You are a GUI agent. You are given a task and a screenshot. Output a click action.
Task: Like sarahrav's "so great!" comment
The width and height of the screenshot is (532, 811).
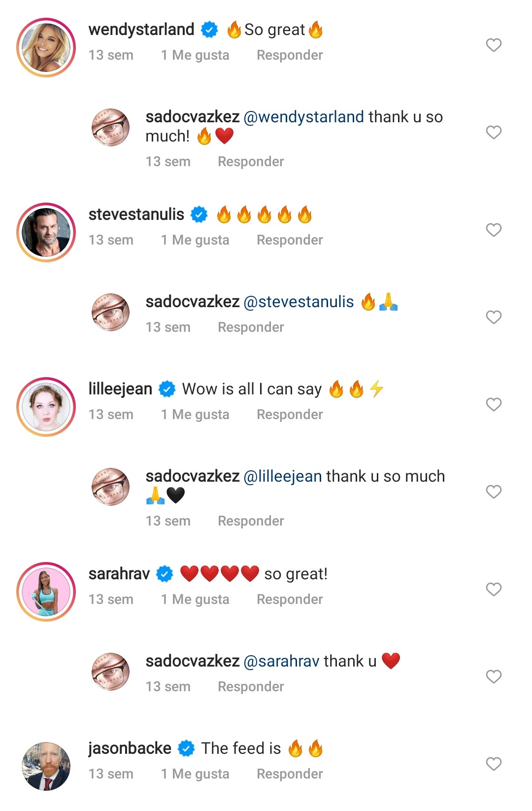pyautogui.click(x=494, y=589)
